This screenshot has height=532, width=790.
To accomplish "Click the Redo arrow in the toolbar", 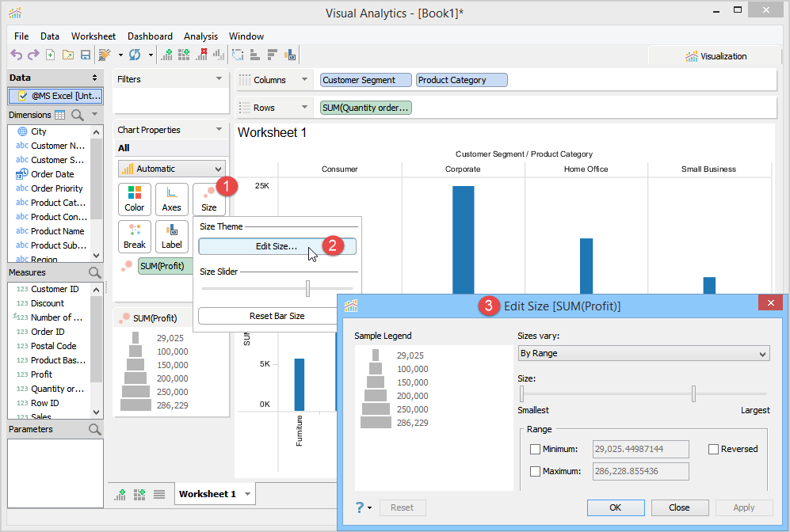I will click(33, 55).
